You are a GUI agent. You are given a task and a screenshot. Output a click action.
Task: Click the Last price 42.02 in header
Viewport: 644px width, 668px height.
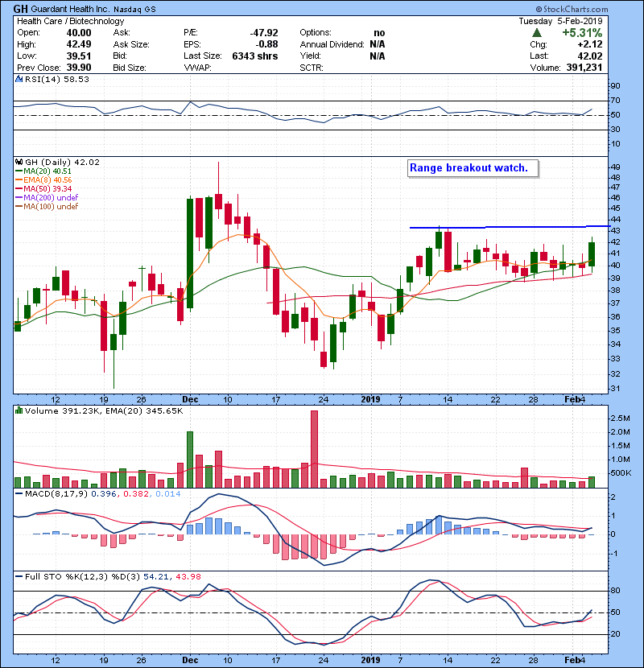[x=590, y=56]
